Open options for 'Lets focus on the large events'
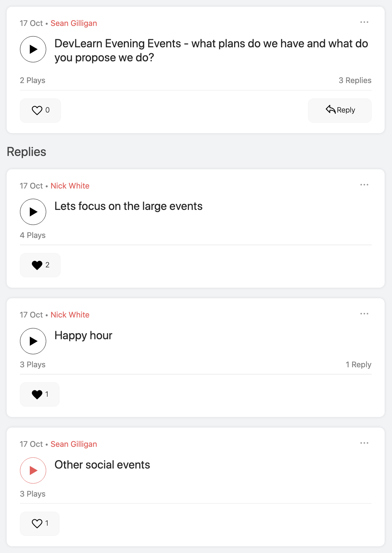 pyautogui.click(x=364, y=185)
